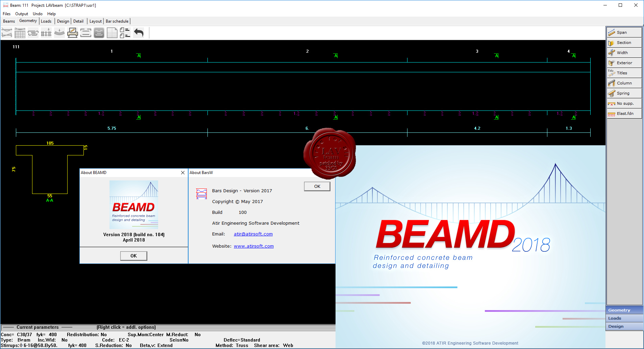The image size is (644, 349).
Task: Switch to the Beams tab
Action: point(9,21)
